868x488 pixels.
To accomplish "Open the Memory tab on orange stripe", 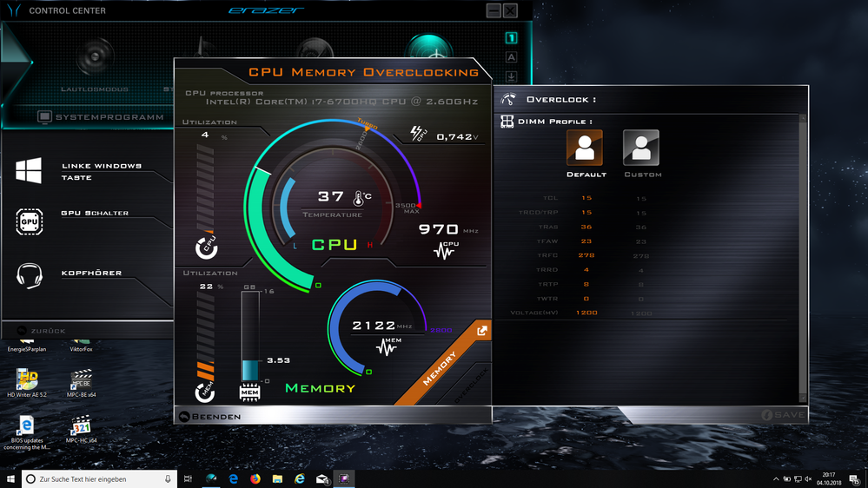I will pyautogui.click(x=440, y=369).
